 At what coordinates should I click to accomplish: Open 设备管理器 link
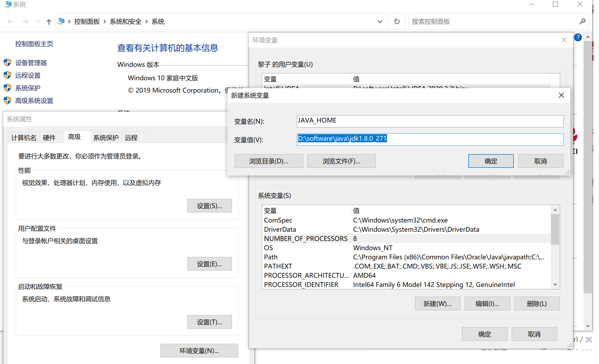(31, 63)
